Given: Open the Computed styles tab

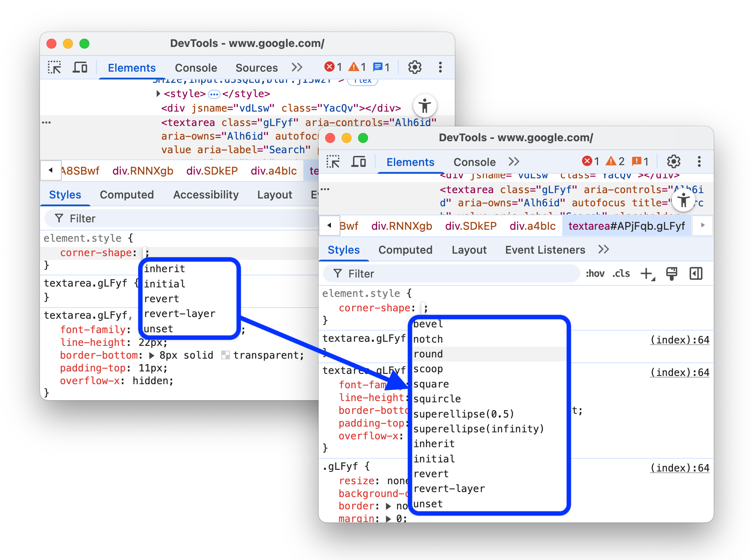Looking at the screenshot, I should [405, 250].
